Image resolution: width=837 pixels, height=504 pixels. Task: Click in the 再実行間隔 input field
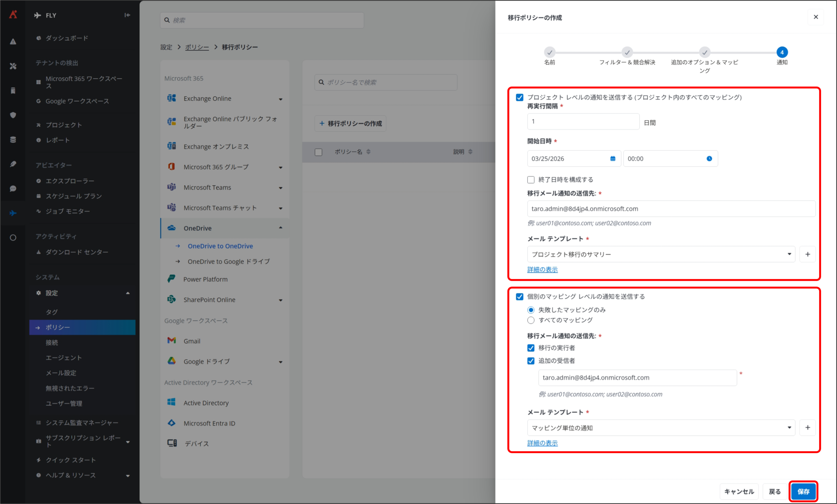click(x=583, y=122)
